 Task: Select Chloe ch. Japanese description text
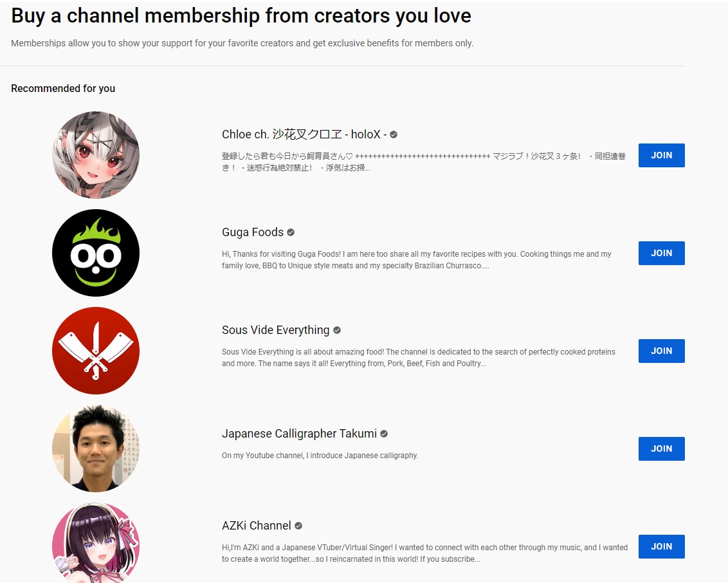coord(423,162)
